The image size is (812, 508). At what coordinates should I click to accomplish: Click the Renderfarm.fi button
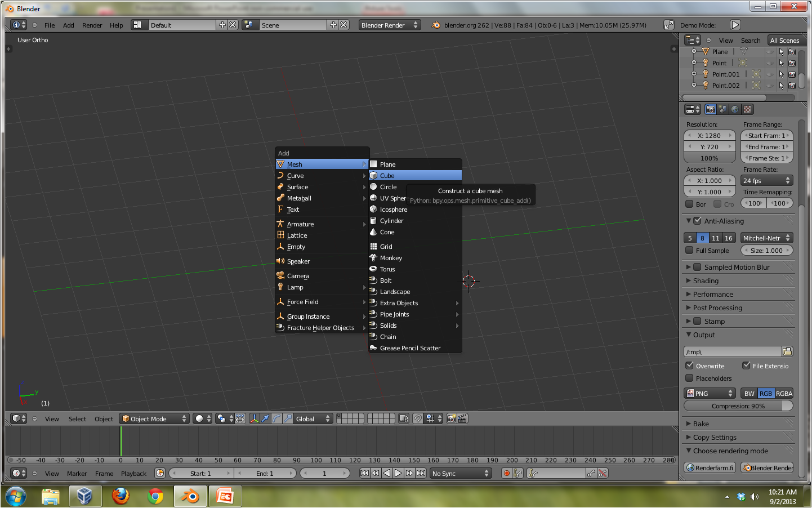click(710, 467)
